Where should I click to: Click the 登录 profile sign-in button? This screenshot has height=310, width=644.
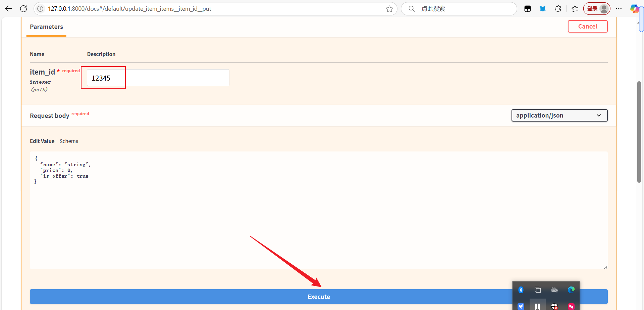click(x=597, y=9)
